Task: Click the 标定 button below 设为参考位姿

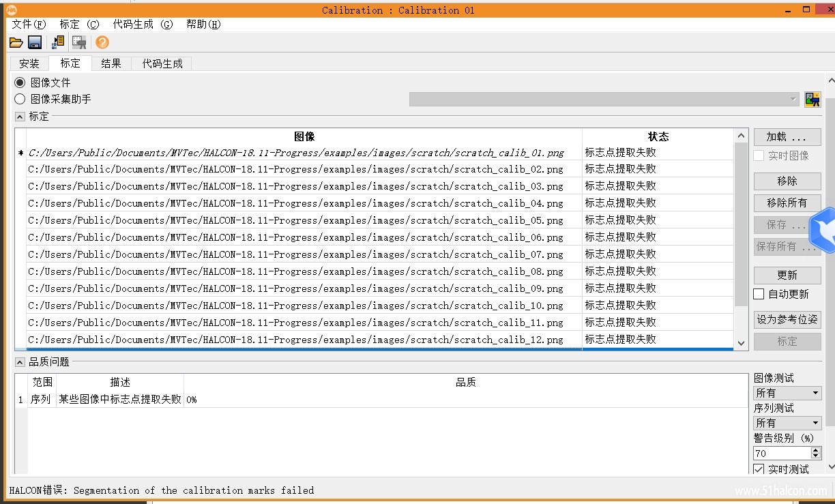Action: (787, 341)
